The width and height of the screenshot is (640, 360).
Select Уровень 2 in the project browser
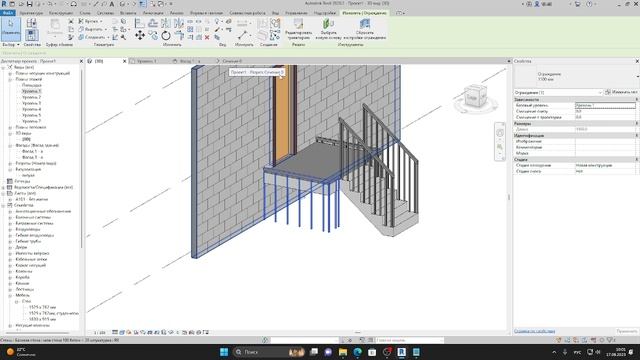[31, 98]
